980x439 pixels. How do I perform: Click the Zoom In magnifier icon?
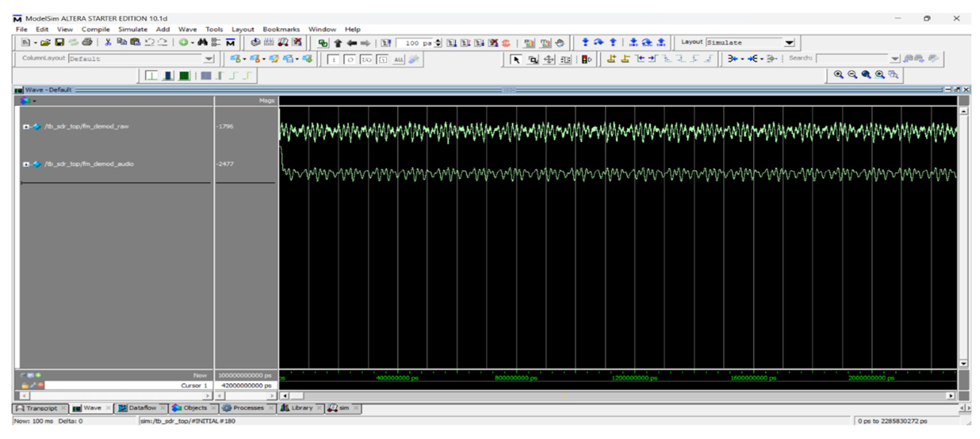click(x=838, y=75)
